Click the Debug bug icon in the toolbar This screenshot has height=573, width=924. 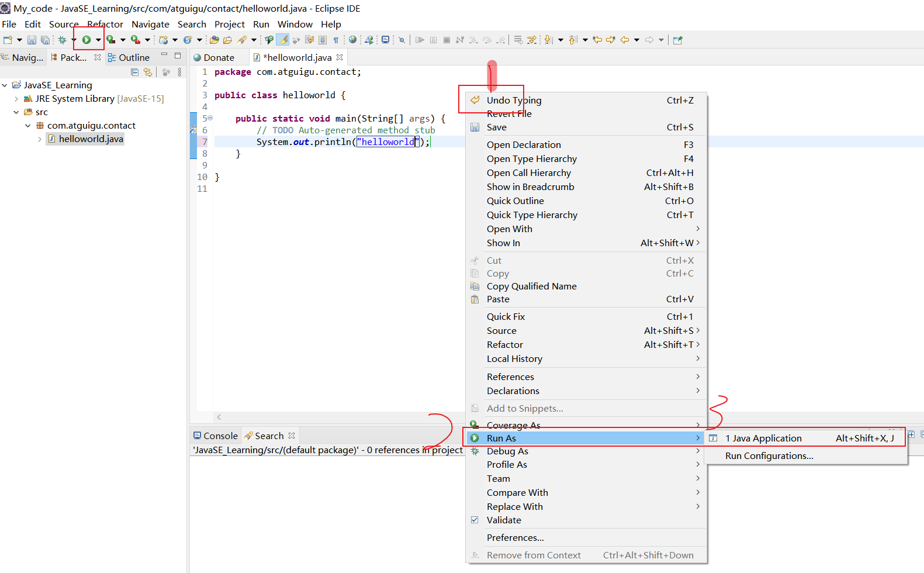point(62,40)
